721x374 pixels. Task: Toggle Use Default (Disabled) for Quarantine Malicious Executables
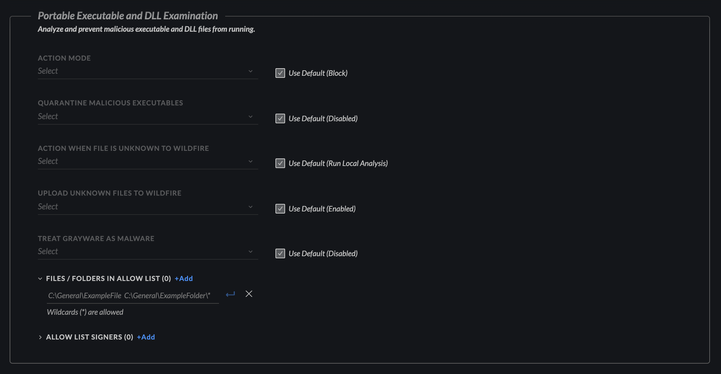(280, 119)
